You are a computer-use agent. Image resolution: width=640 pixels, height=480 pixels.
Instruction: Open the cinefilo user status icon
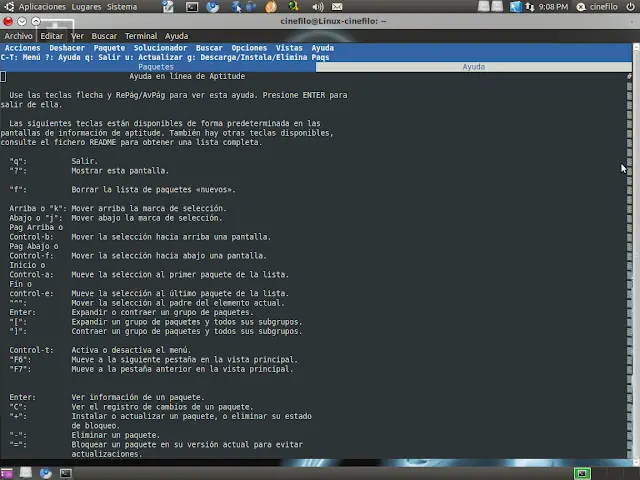click(581, 7)
